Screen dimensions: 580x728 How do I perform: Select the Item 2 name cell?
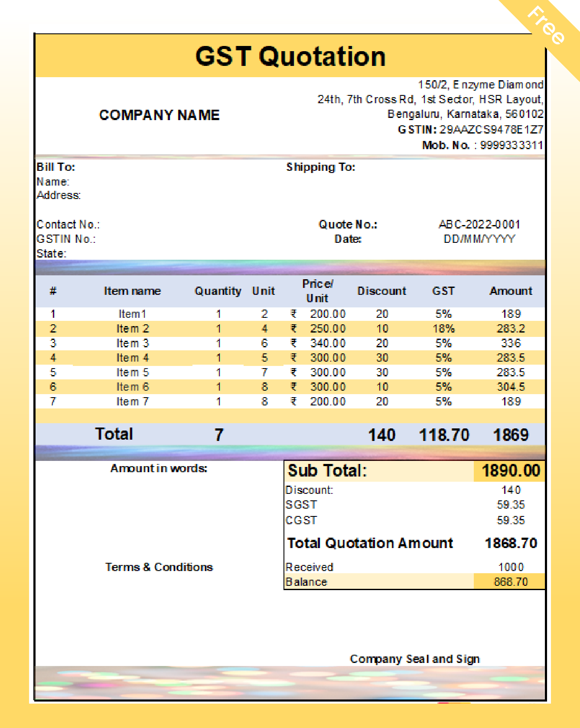(132, 329)
